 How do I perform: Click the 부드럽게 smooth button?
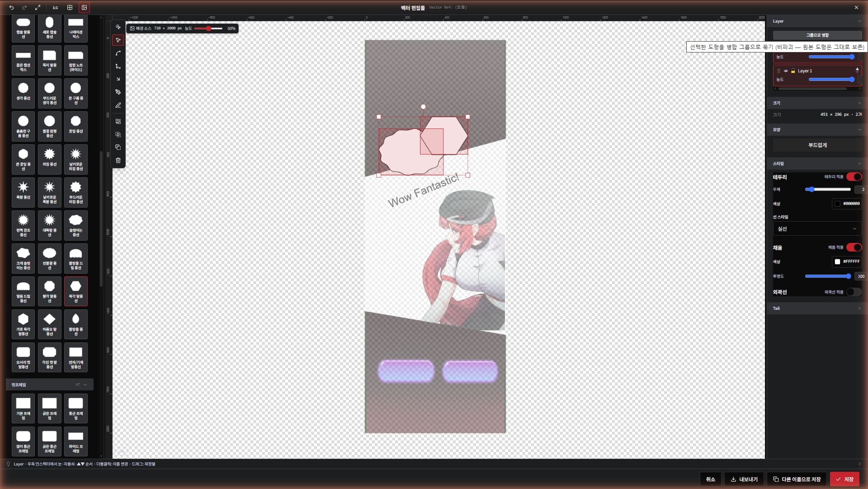pos(817,145)
